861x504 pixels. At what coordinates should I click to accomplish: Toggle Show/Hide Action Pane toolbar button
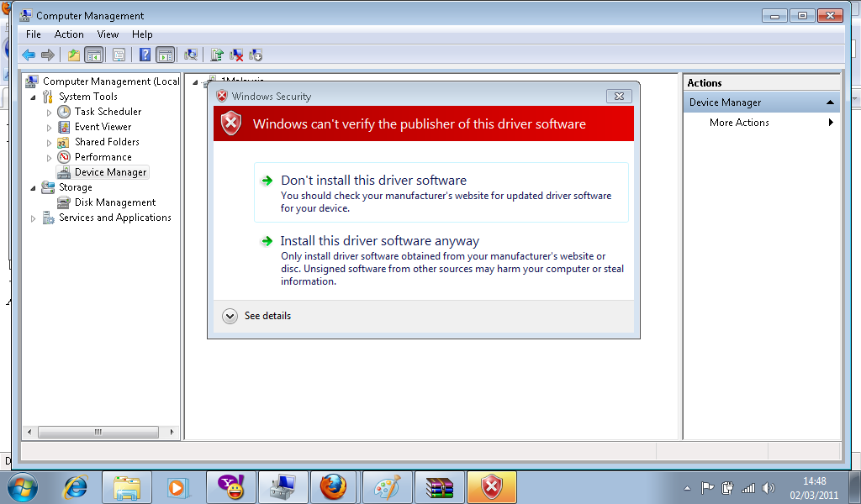coord(166,55)
